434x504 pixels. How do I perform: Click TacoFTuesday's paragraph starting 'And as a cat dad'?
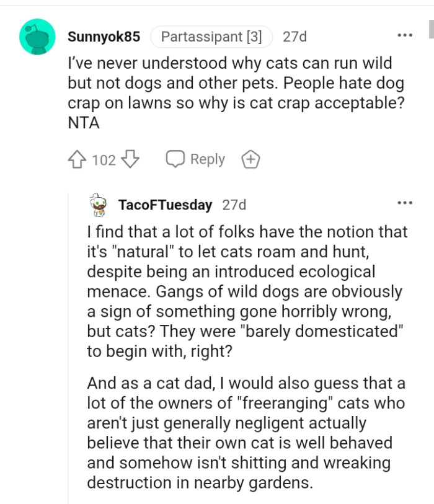click(x=247, y=432)
